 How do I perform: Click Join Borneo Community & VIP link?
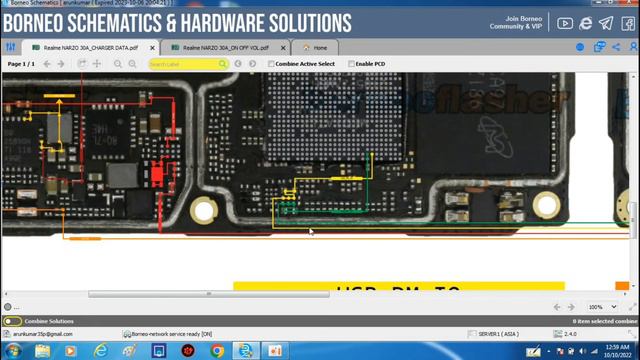pos(516,22)
